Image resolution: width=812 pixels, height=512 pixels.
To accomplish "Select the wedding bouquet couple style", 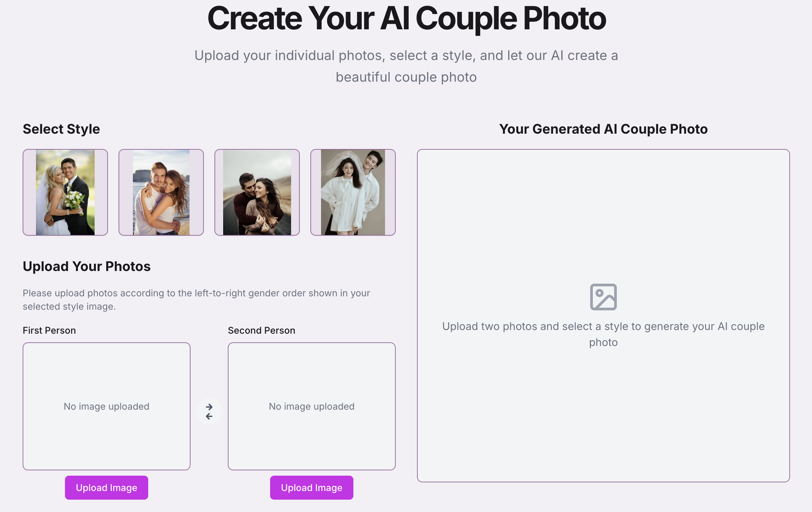I will pos(65,192).
